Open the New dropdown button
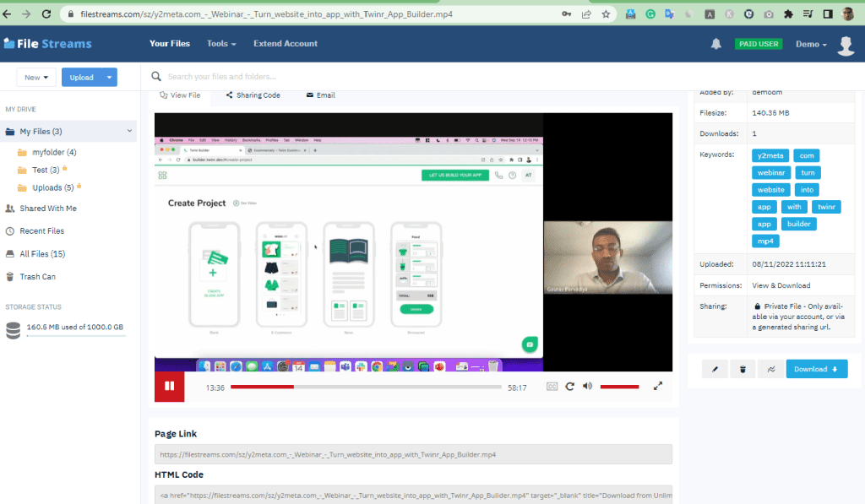Screen dimensions: 865x504 coord(36,77)
